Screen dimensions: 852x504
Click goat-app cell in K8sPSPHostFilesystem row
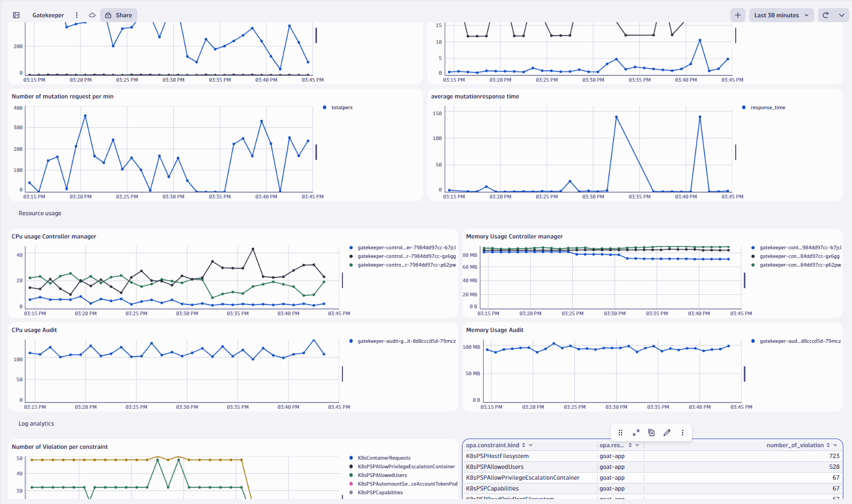[620, 456]
